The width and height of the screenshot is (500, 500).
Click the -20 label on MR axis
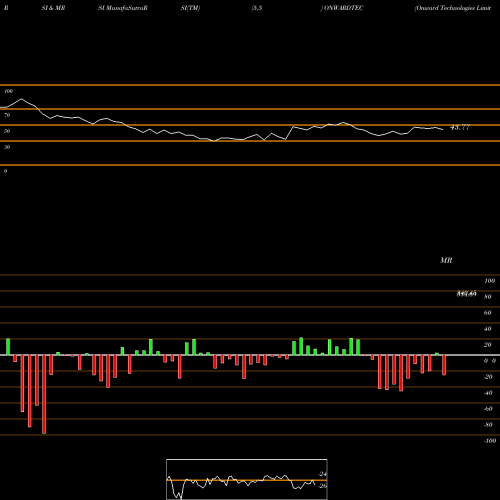pyautogui.click(x=488, y=377)
